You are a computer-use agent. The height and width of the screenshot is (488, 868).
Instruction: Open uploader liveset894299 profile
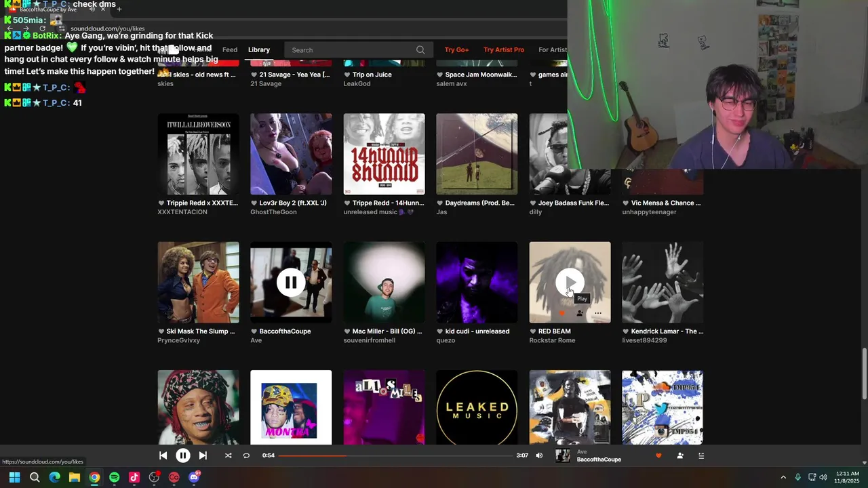[x=644, y=340]
